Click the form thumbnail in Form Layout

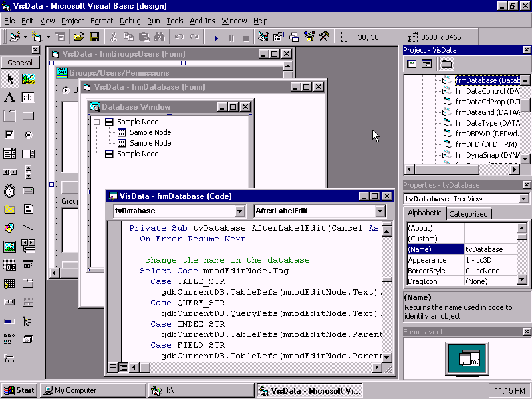tap(469, 358)
